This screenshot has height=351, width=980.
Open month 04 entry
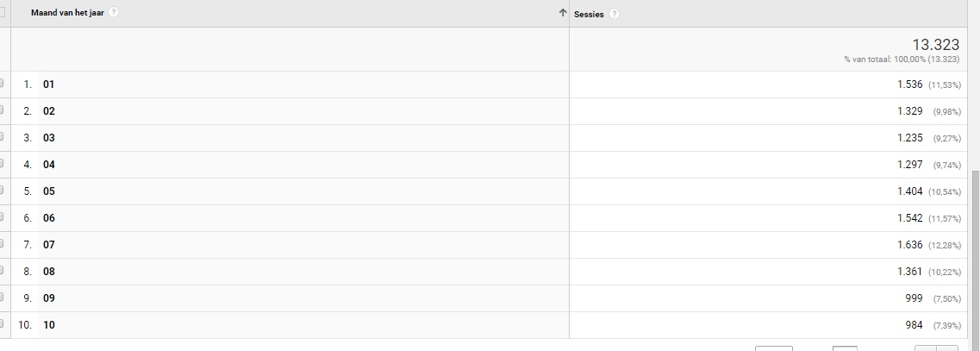pyautogui.click(x=49, y=165)
